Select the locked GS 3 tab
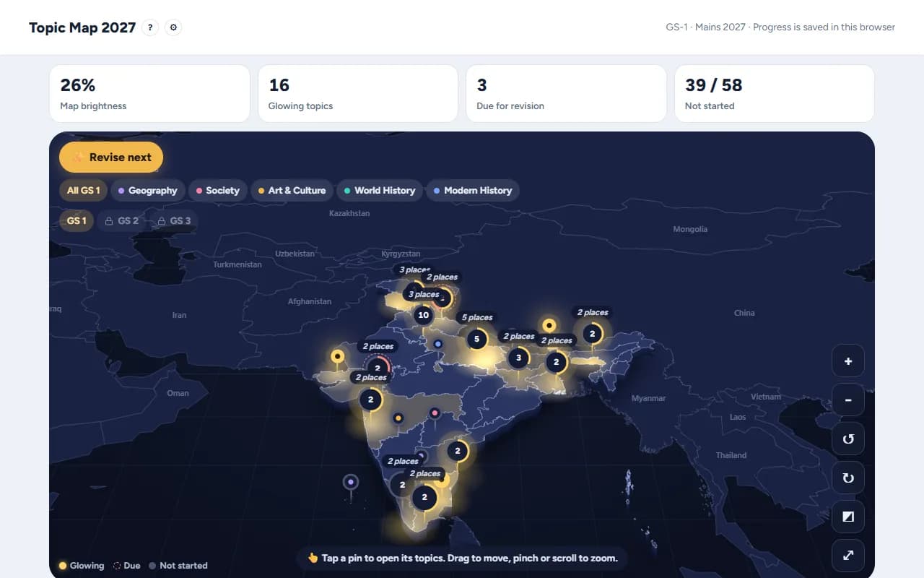 (175, 221)
